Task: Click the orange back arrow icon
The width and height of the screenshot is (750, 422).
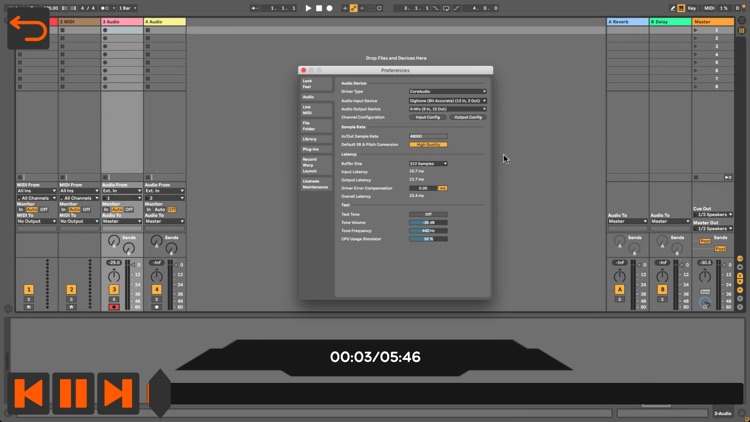Action: click(28, 30)
